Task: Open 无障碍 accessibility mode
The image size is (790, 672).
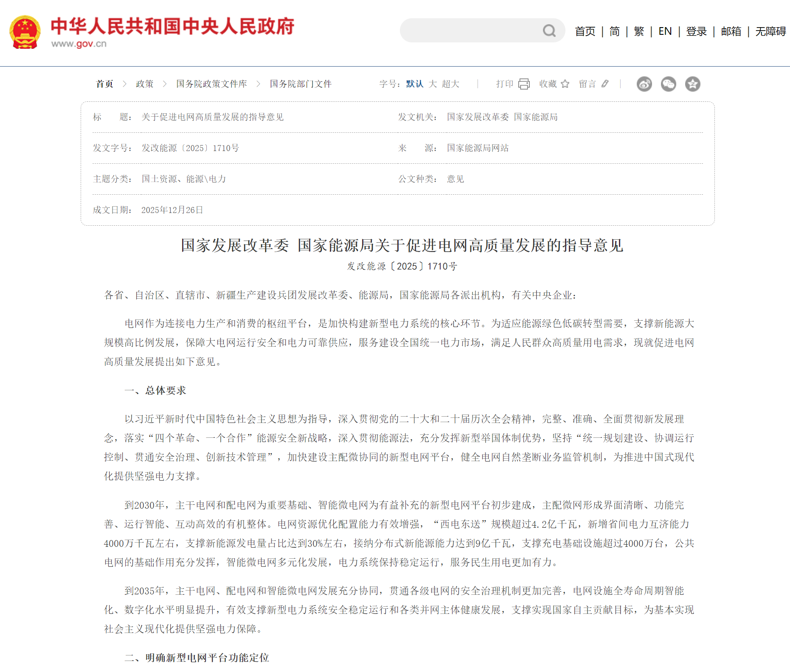Action: tap(770, 31)
